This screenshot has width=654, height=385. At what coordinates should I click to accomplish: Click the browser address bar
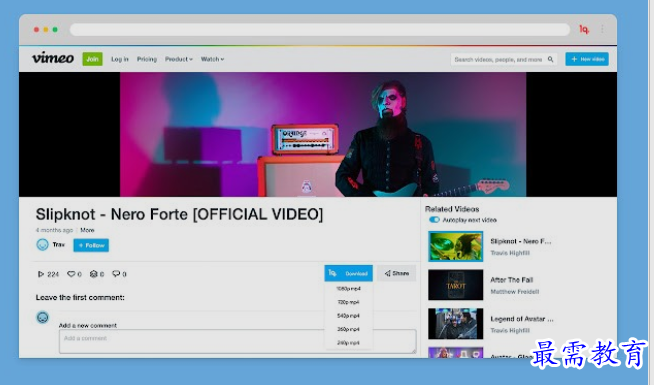pyautogui.click(x=320, y=30)
